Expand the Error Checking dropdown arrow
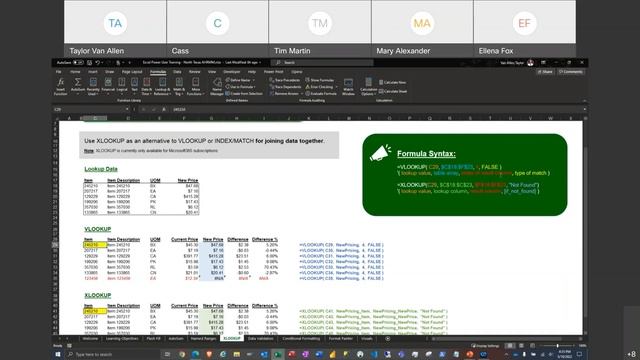The image size is (640, 360). click(336, 87)
